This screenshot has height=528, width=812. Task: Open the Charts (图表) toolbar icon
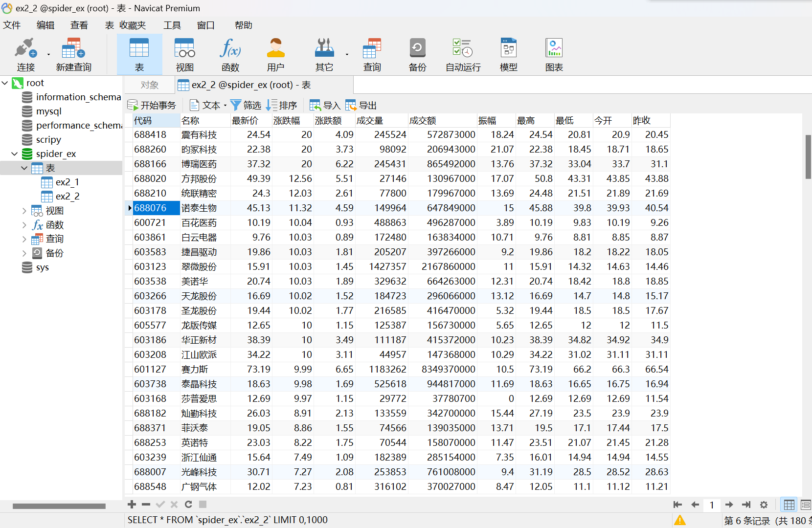pos(554,55)
